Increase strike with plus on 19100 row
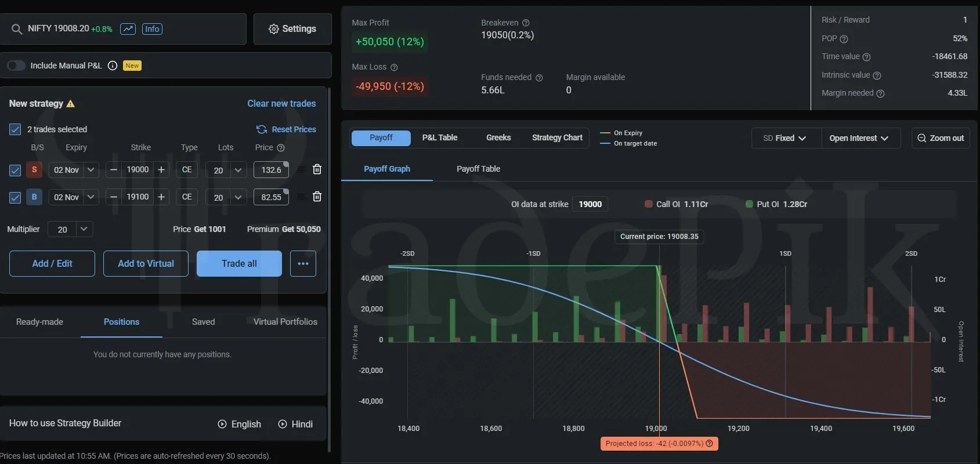 (x=161, y=197)
